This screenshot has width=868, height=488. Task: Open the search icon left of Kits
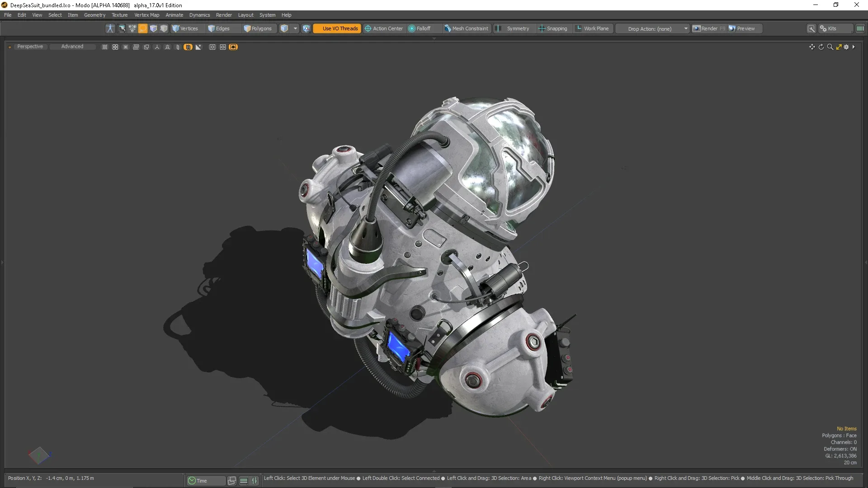(811, 28)
